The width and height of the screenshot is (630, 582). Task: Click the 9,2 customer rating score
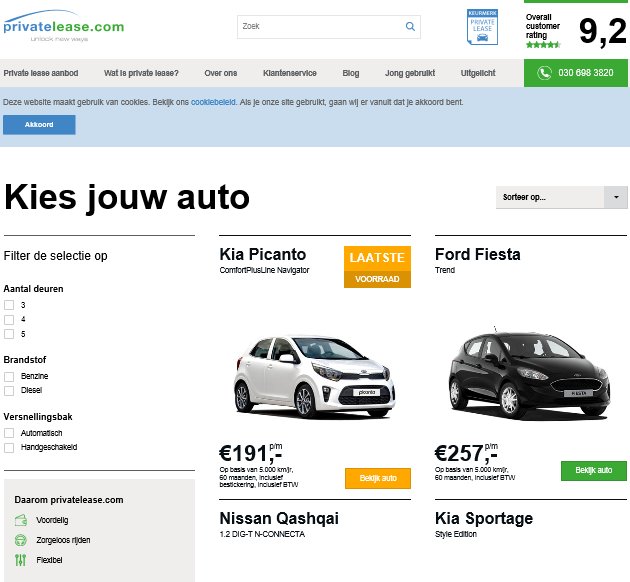tap(602, 31)
